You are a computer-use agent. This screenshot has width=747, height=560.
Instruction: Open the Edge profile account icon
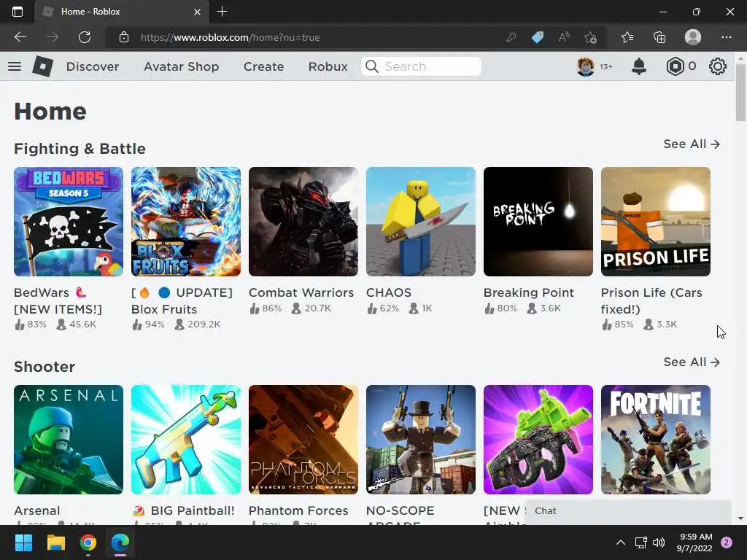(693, 37)
